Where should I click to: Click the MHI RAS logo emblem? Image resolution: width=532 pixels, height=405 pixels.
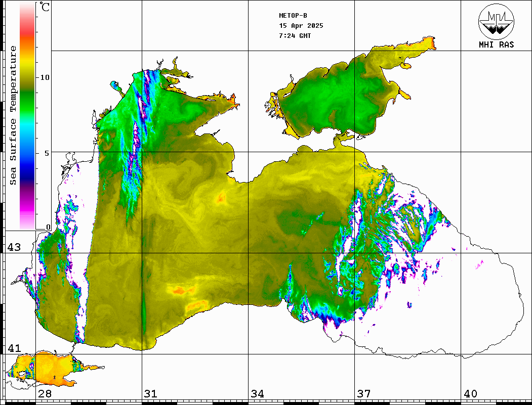click(496, 21)
